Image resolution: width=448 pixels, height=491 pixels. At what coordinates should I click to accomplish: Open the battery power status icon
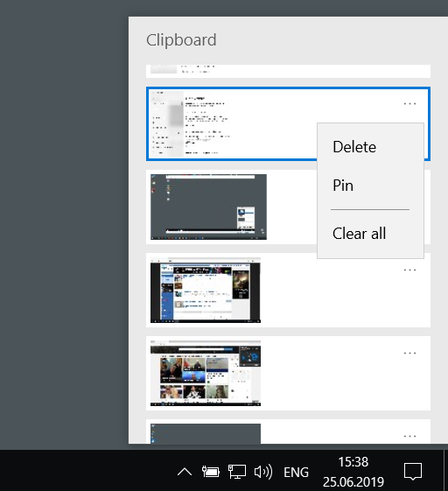211,472
